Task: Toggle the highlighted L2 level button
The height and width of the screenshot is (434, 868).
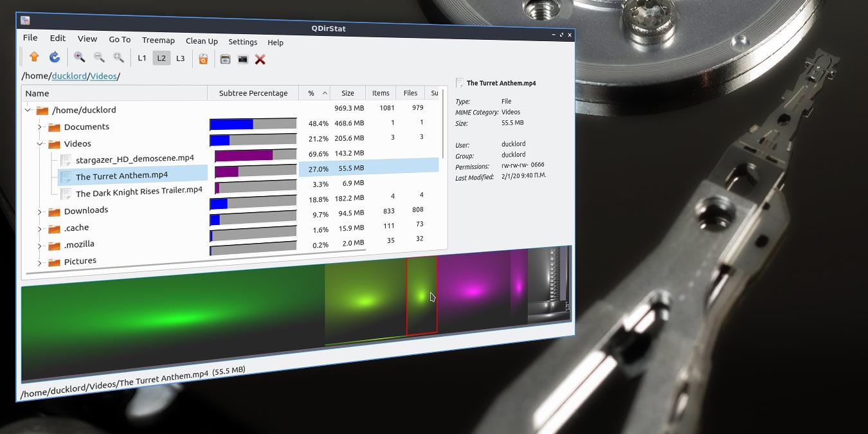Action: click(161, 58)
